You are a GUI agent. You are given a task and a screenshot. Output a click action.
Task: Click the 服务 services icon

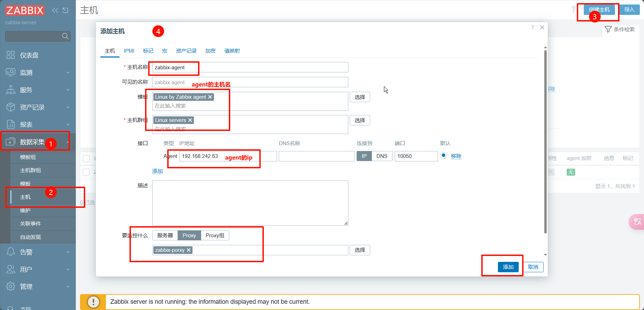point(11,90)
